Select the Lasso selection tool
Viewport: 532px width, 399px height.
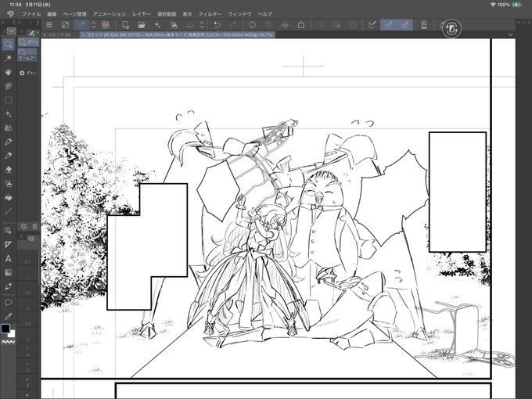click(9, 86)
